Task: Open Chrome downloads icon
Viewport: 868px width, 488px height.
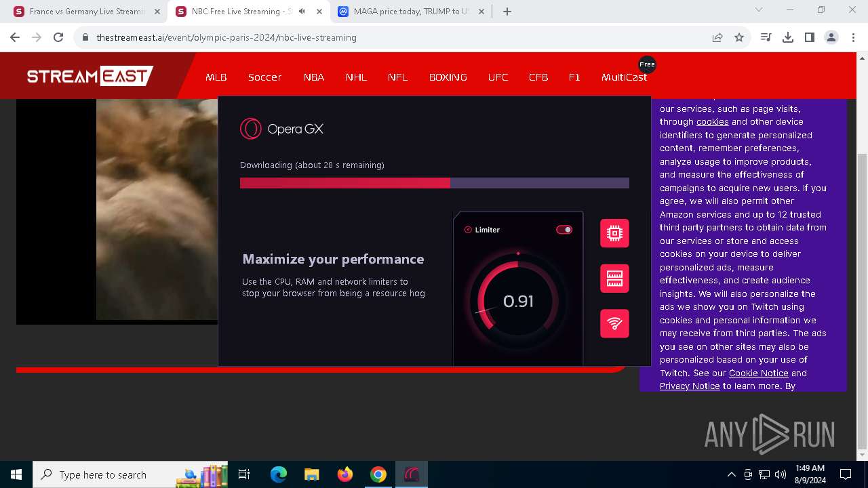Action: pos(788,37)
